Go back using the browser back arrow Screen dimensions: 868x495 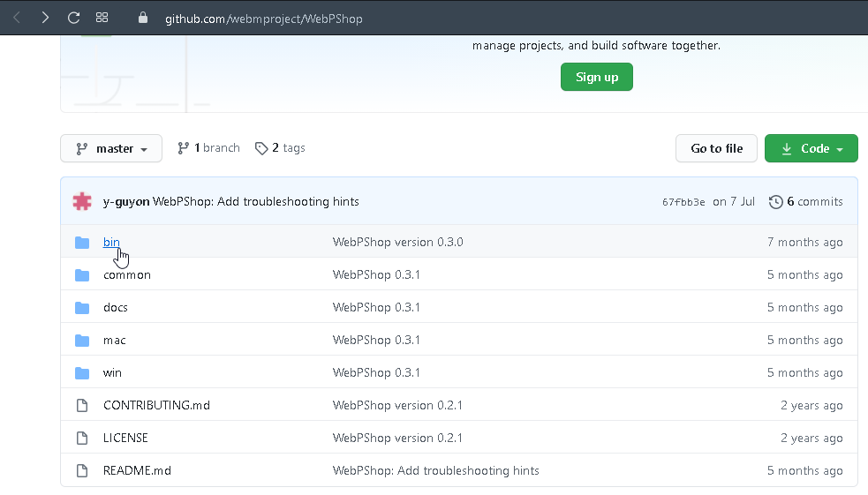click(17, 18)
